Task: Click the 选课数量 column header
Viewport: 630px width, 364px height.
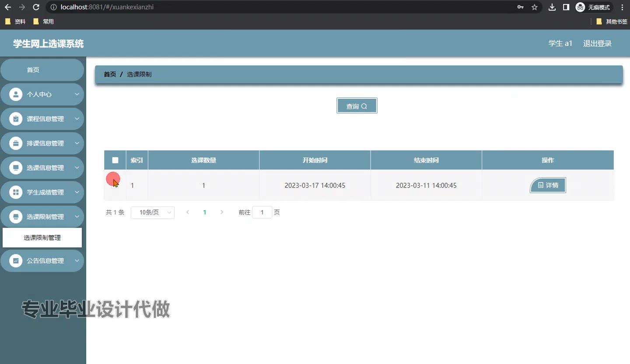Action: (203, 160)
